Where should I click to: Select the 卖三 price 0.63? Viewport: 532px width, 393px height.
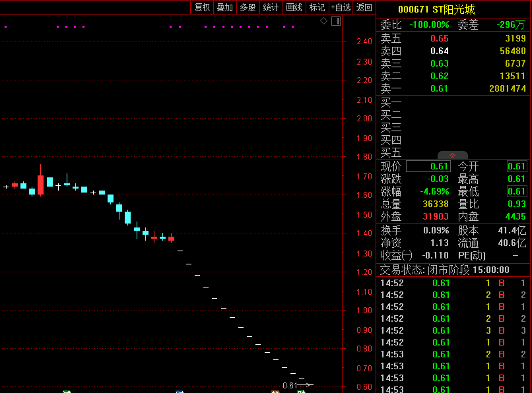coord(440,63)
